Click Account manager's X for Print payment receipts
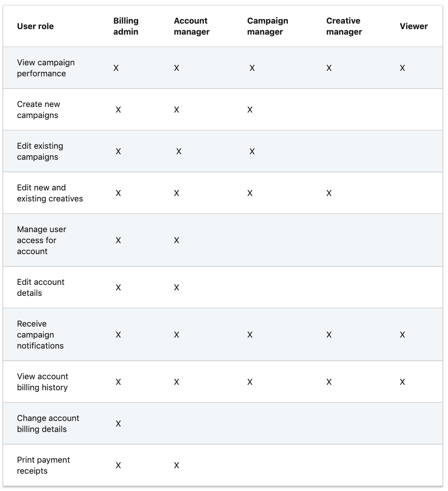This screenshot has height=491, width=448. point(177,465)
